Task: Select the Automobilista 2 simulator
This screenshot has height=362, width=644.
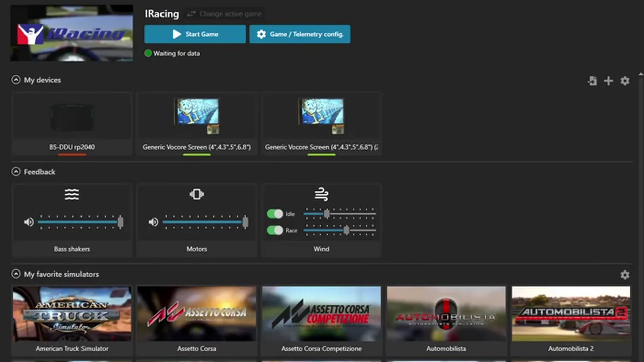Action: point(571,321)
